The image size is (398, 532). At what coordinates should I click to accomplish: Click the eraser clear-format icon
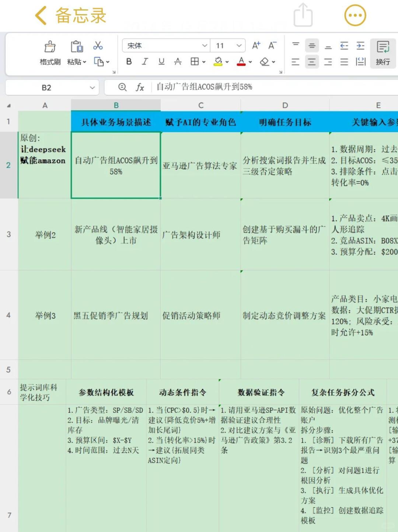tap(264, 62)
